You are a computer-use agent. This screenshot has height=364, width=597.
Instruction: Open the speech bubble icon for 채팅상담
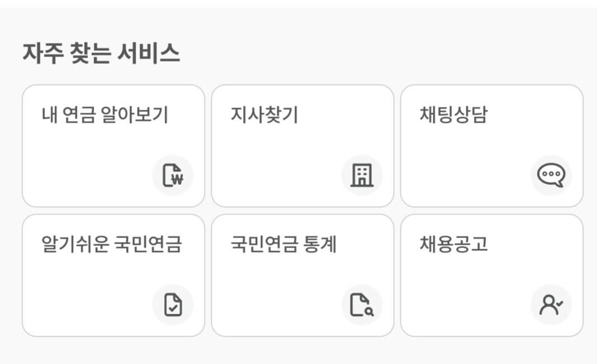[553, 175]
